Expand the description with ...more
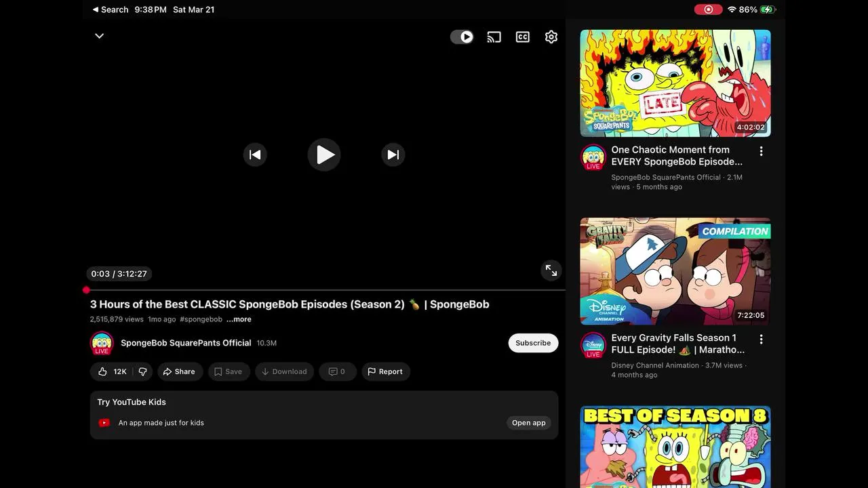Image resolution: width=868 pixels, height=488 pixels. pos(239,319)
